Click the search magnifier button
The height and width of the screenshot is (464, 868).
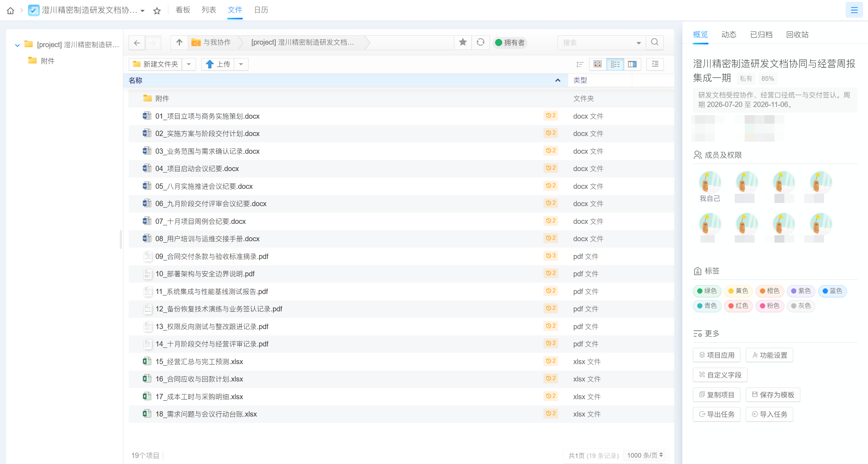tap(655, 43)
